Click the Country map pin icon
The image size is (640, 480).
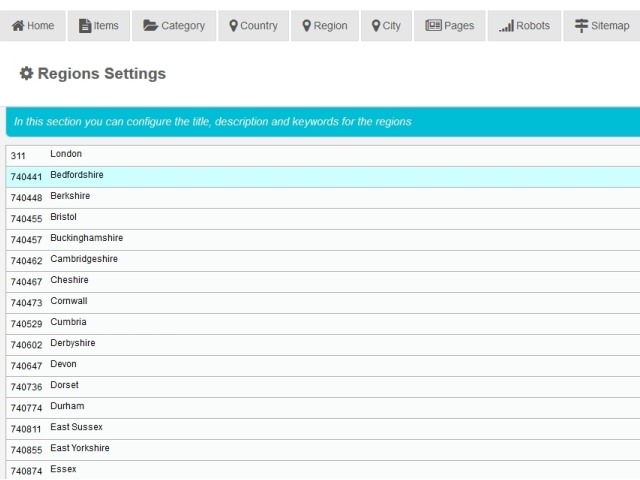(x=233, y=26)
